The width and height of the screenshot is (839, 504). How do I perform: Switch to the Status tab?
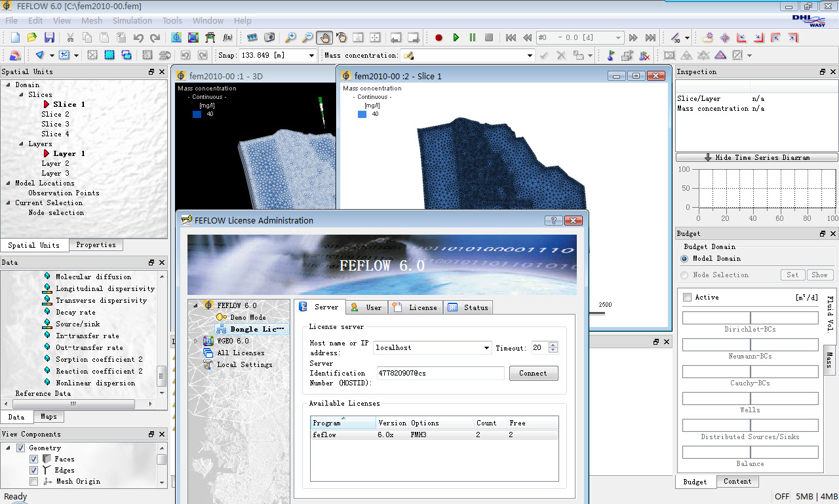(x=467, y=307)
